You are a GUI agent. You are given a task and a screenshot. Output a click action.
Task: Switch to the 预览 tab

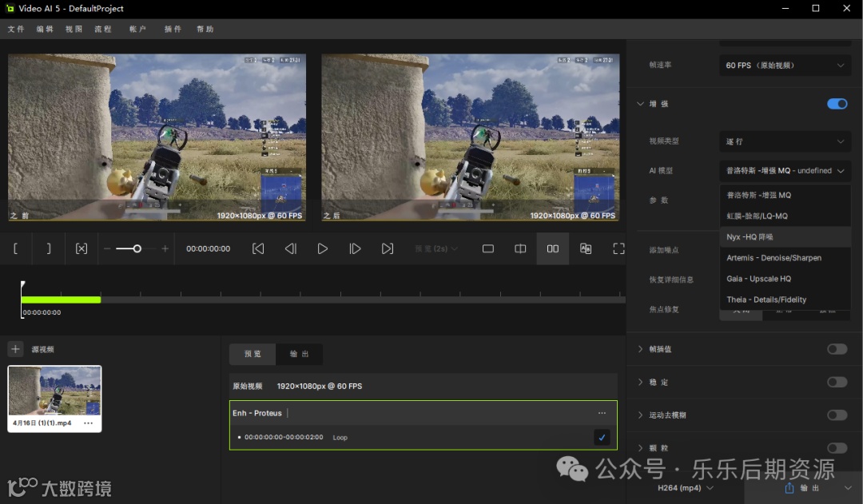pos(253,354)
